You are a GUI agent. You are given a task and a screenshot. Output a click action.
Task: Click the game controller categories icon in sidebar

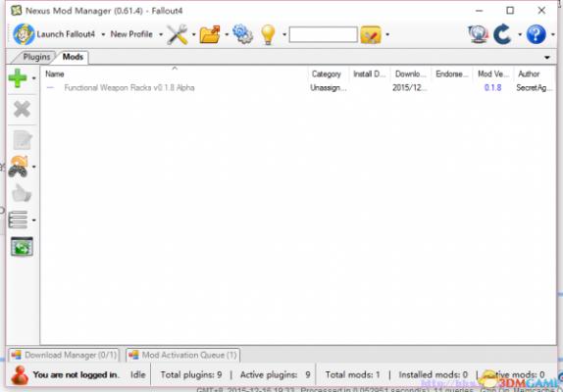click(19, 167)
